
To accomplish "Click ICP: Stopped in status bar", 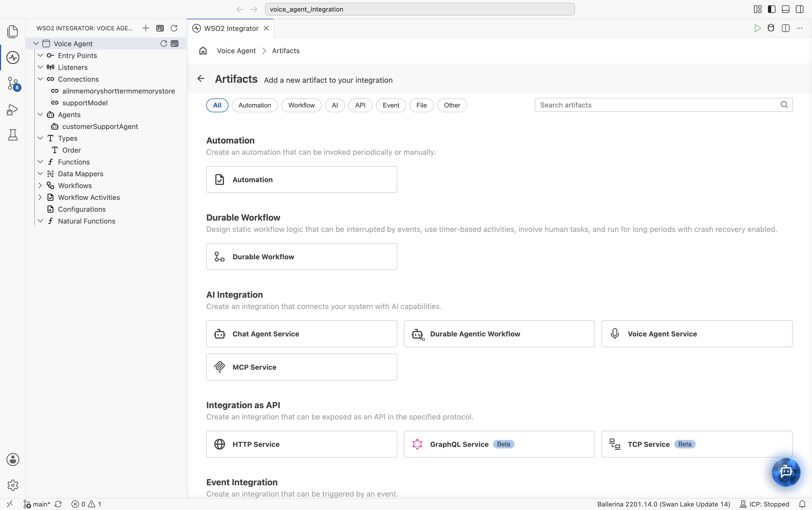I will (x=764, y=504).
